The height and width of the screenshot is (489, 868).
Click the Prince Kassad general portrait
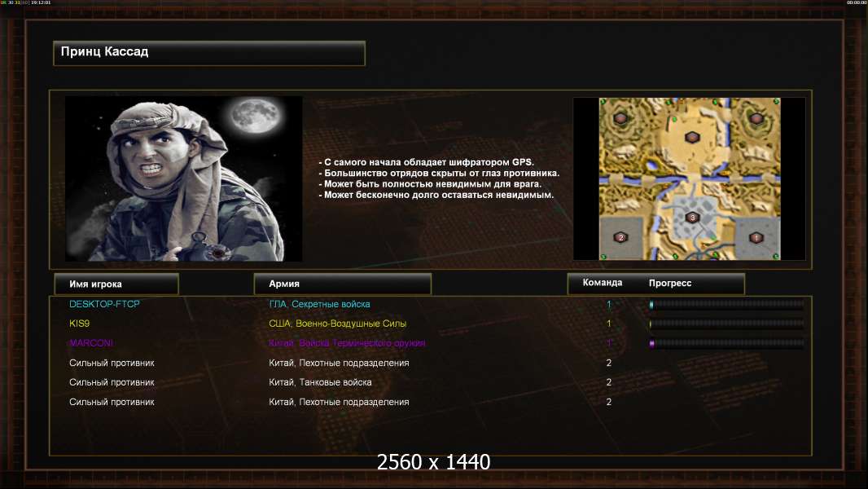pyautogui.click(x=184, y=178)
